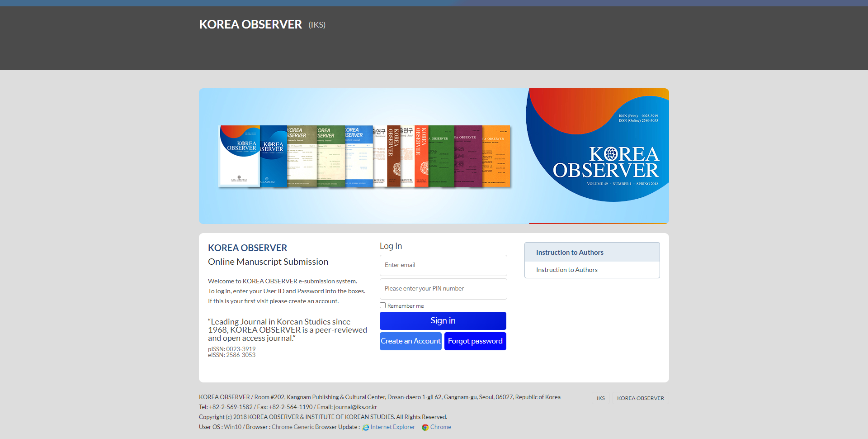This screenshot has width=868, height=439.
Task: Open the journal@iks.or.kr email link
Action: (355, 407)
